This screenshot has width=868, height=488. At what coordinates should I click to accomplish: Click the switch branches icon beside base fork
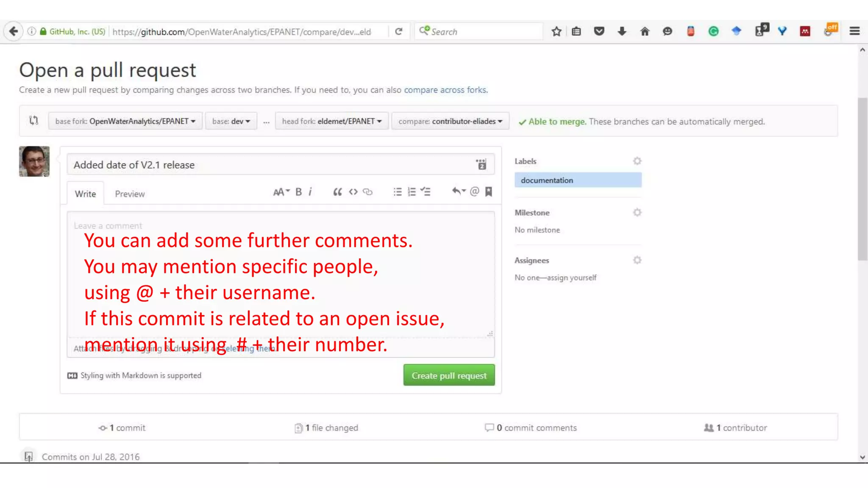click(33, 121)
